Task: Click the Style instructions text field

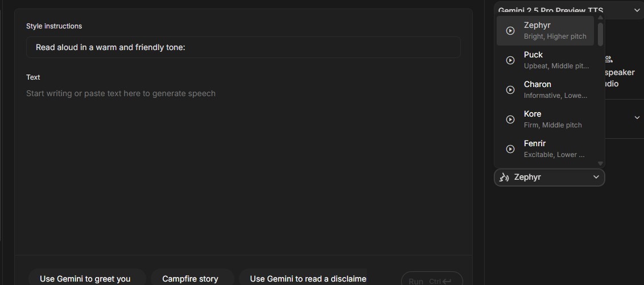Action: click(x=243, y=47)
